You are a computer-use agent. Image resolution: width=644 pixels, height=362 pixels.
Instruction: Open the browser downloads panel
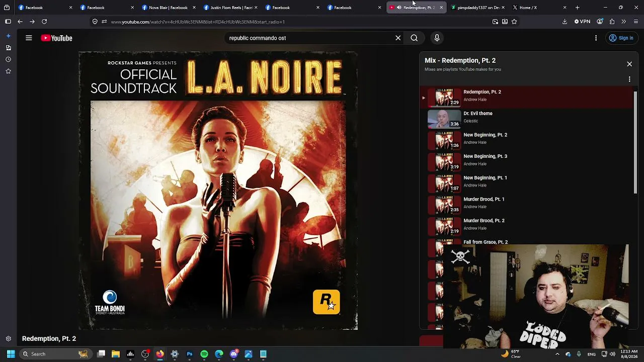coord(565,22)
